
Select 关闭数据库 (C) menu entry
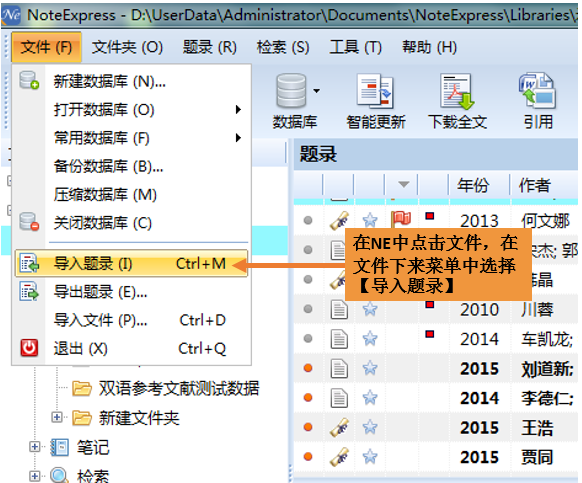[x=132, y=223]
